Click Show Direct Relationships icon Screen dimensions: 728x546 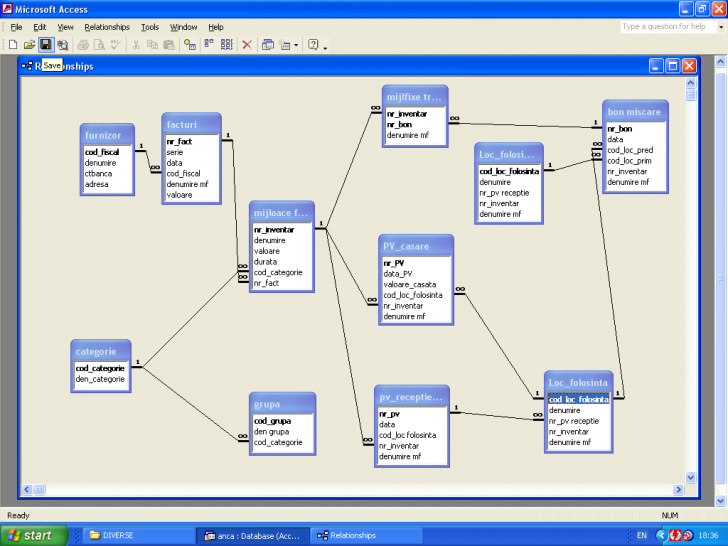[209, 45]
